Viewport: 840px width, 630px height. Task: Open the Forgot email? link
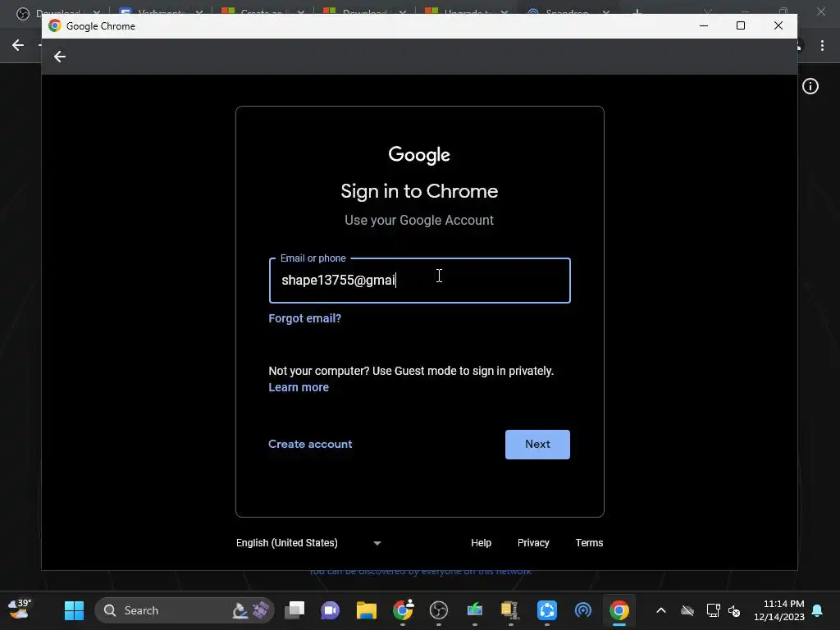click(x=305, y=318)
